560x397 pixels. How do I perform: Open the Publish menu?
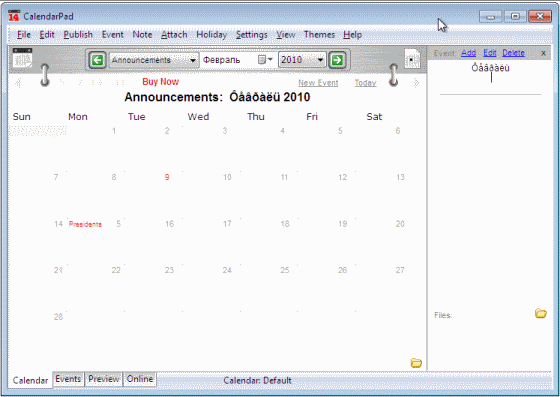click(x=78, y=35)
